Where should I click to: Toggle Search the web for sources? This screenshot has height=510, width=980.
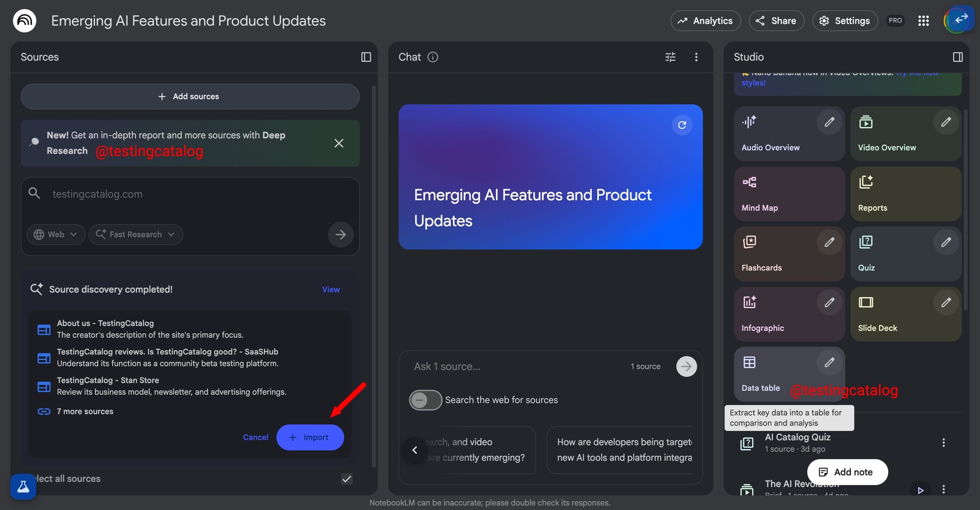[425, 400]
